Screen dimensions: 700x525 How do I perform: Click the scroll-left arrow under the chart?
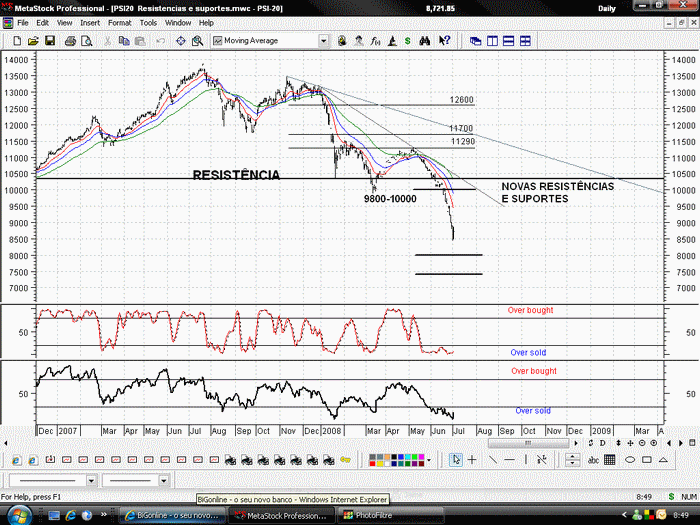click(x=6, y=443)
